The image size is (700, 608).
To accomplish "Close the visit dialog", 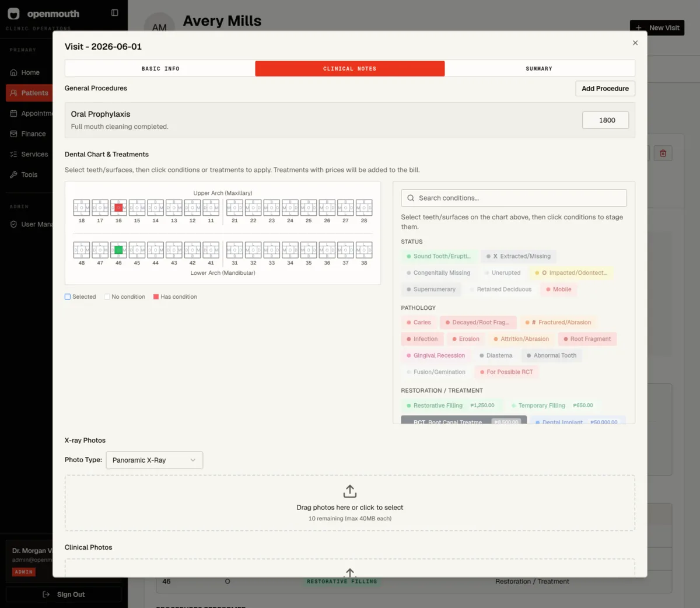I will point(635,43).
